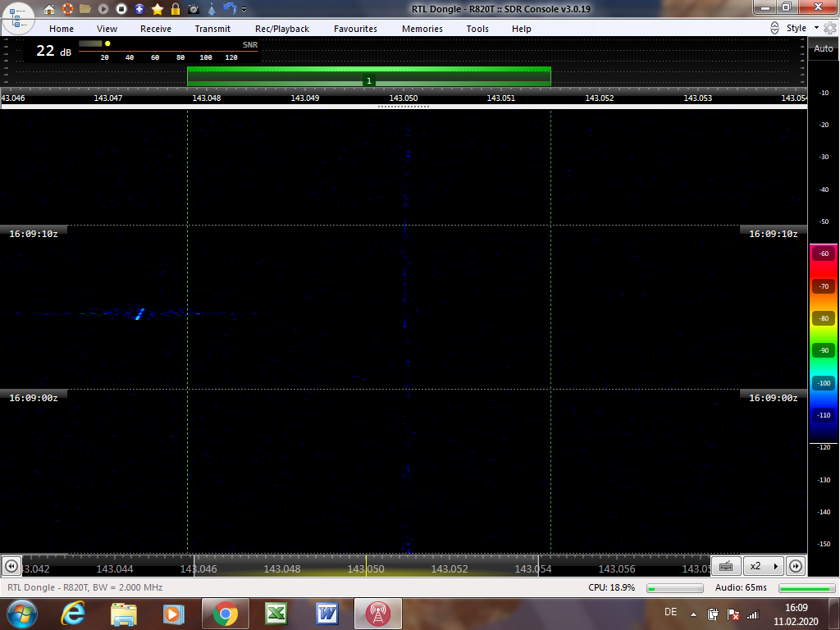840x630 pixels.
Task: Open the Memories ribbon tab
Action: coord(422,29)
